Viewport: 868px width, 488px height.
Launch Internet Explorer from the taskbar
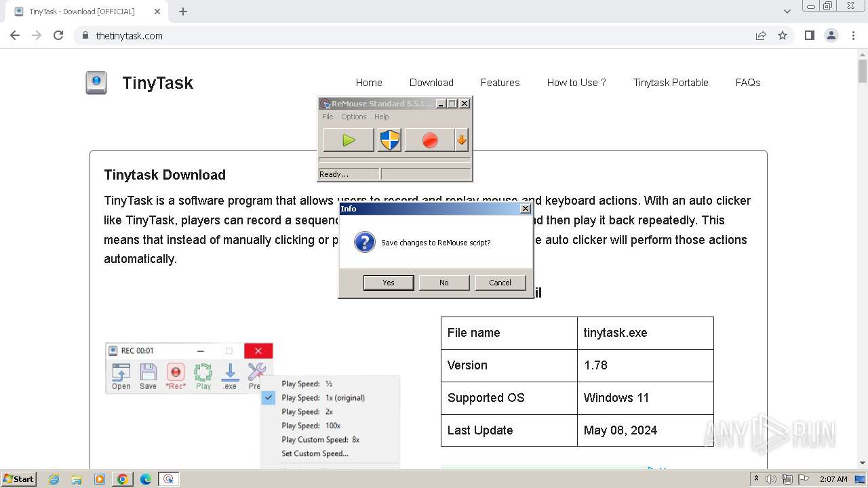[x=54, y=479]
